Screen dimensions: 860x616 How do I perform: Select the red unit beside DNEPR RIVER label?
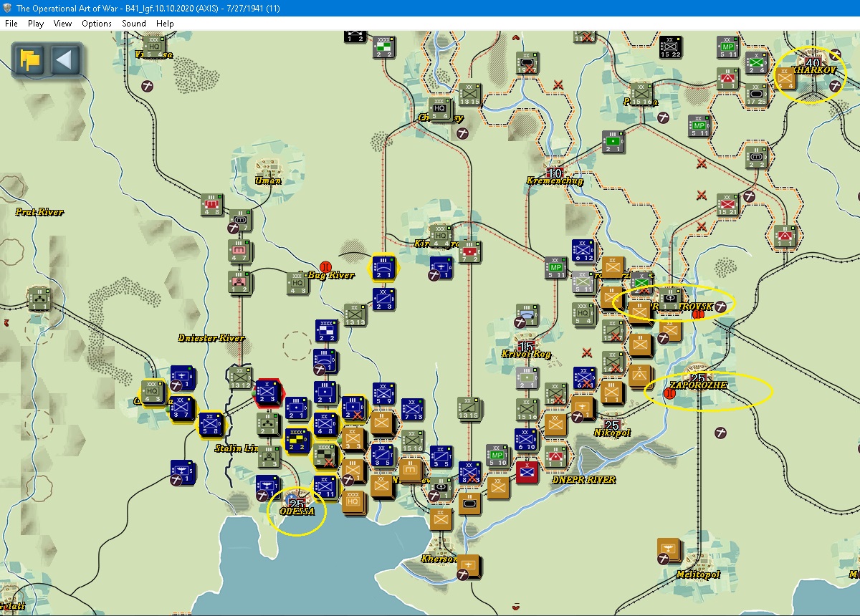click(527, 473)
